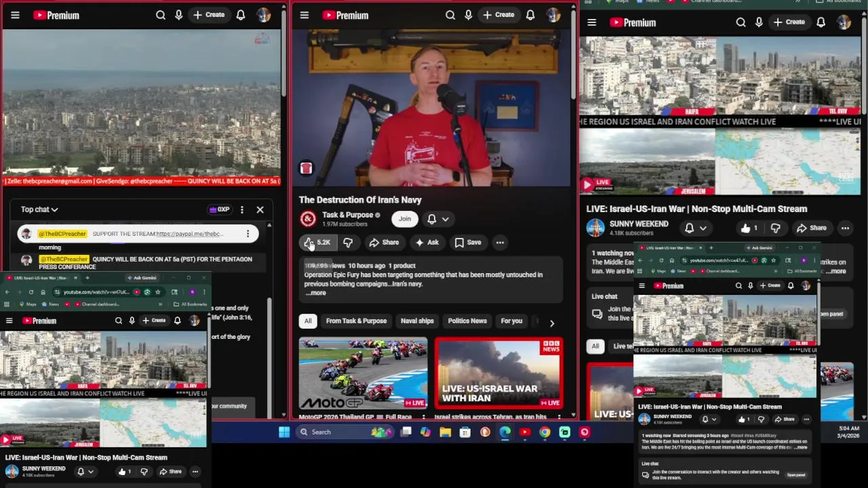868x488 pixels.
Task: Open the paypal.me link in pinned message
Action: [189, 234]
